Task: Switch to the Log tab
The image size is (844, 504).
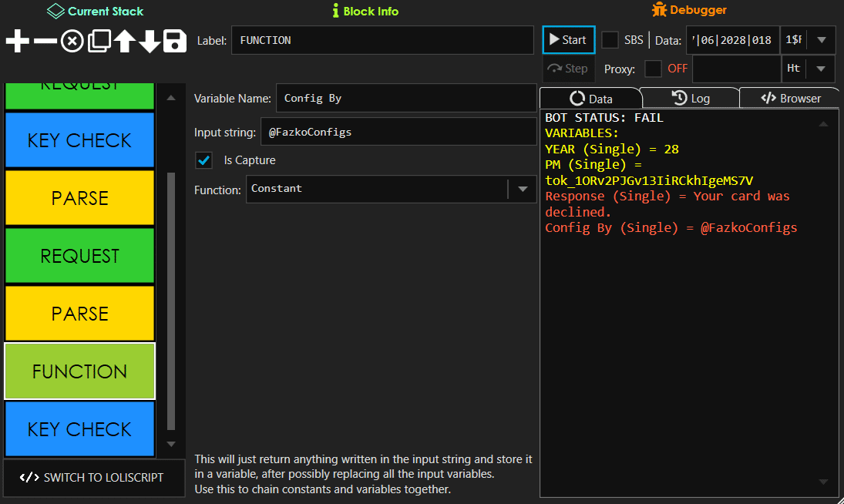Action: click(x=690, y=98)
